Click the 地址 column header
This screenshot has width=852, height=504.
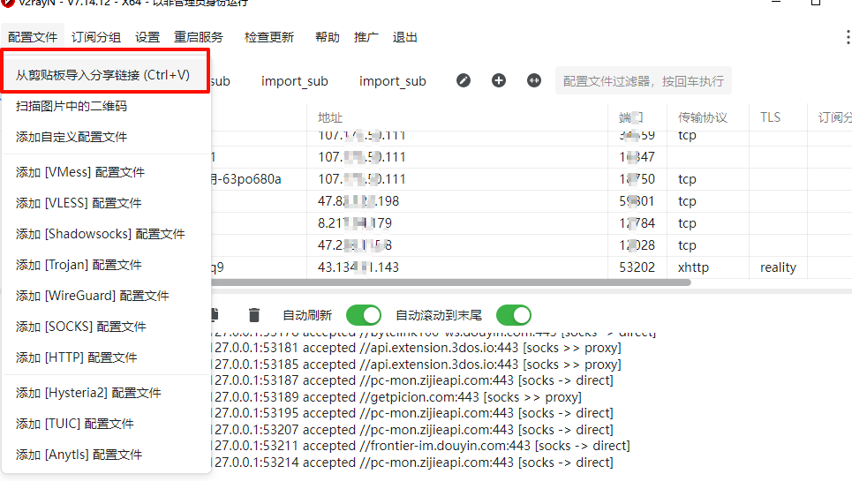coord(457,117)
